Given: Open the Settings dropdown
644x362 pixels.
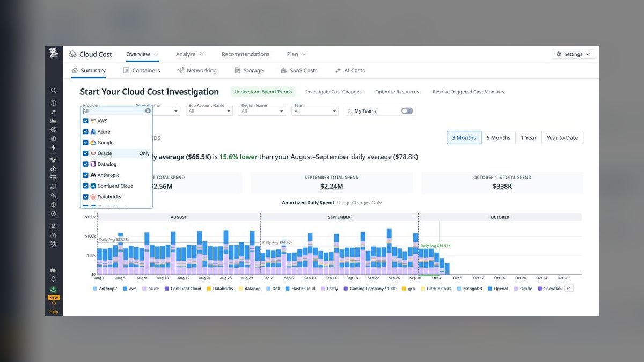Looking at the screenshot, I should coord(573,54).
